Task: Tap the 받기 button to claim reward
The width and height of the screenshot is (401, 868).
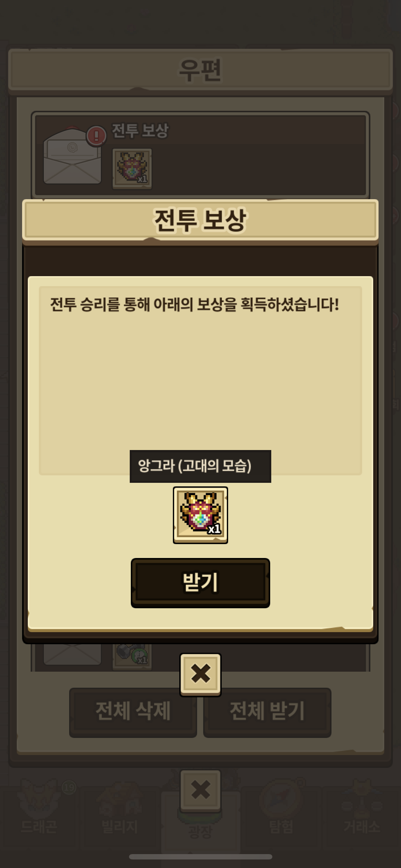Action: 200,583
